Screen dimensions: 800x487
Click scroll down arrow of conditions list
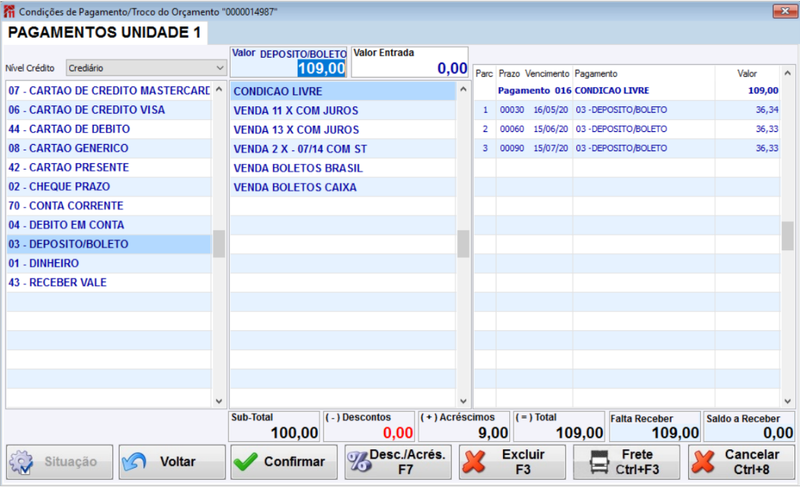click(x=463, y=401)
